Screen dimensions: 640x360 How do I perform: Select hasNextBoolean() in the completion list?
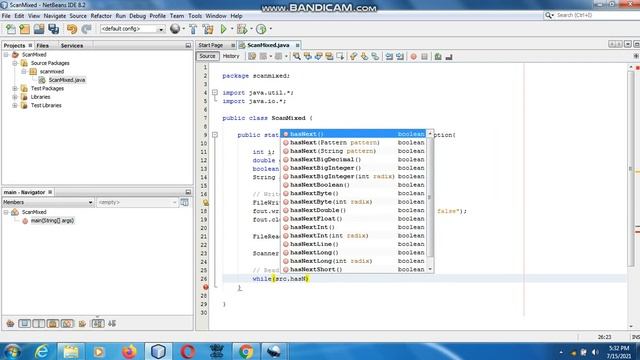pyautogui.click(x=354, y=185)
